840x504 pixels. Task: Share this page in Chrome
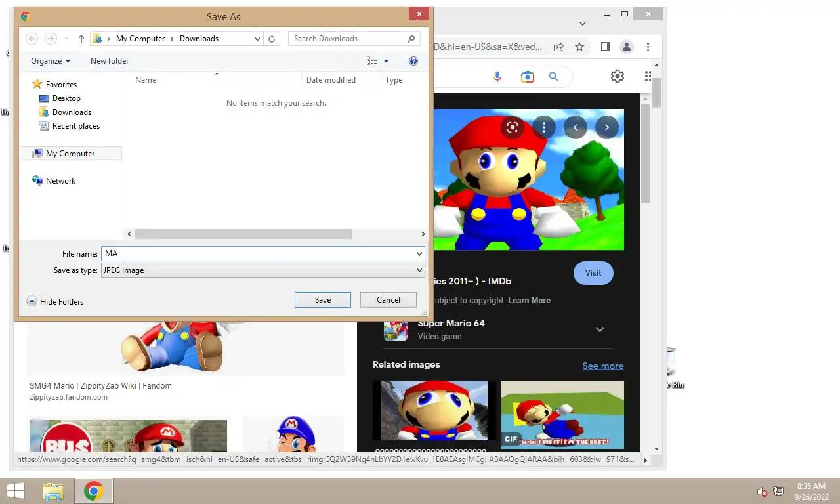(x=558, y=47)
